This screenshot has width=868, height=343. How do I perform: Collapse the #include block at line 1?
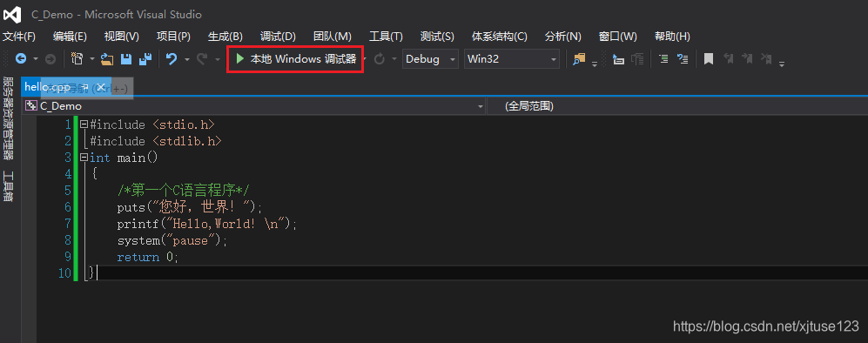coord(84,124)
